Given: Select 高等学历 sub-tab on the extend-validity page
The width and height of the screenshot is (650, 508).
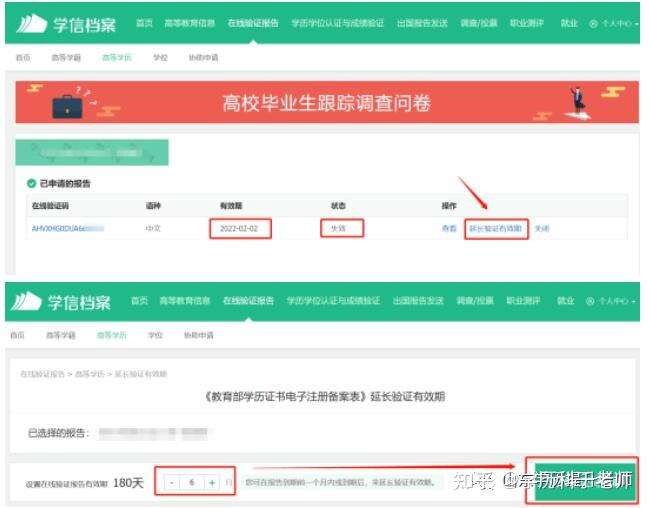Looking at the screenshot, I should (112, 335).
